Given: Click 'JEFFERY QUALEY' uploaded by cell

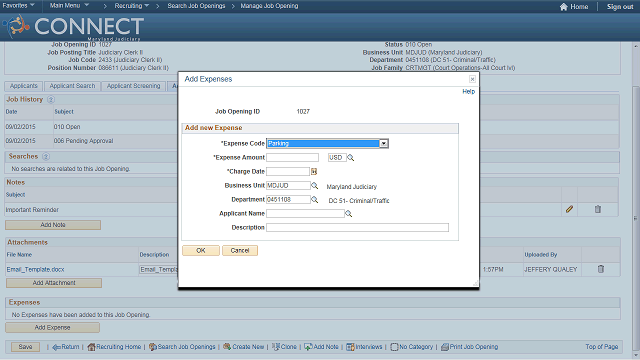Looking at the screenshot, I should point(551,269).
